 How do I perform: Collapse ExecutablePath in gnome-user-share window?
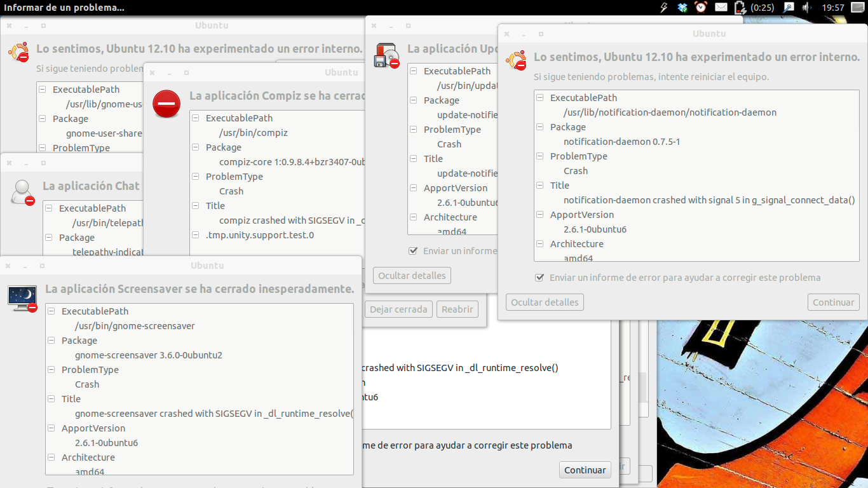pos(43,90)
